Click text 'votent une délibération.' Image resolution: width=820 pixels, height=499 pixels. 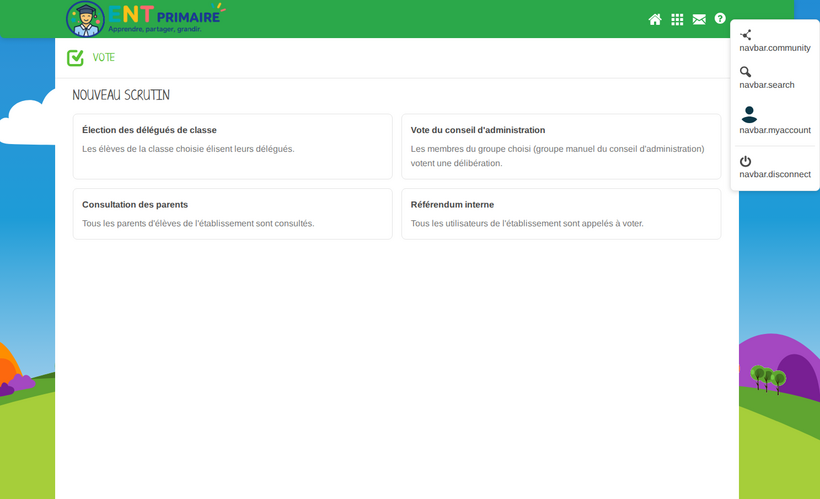click(x=457, y=163)
